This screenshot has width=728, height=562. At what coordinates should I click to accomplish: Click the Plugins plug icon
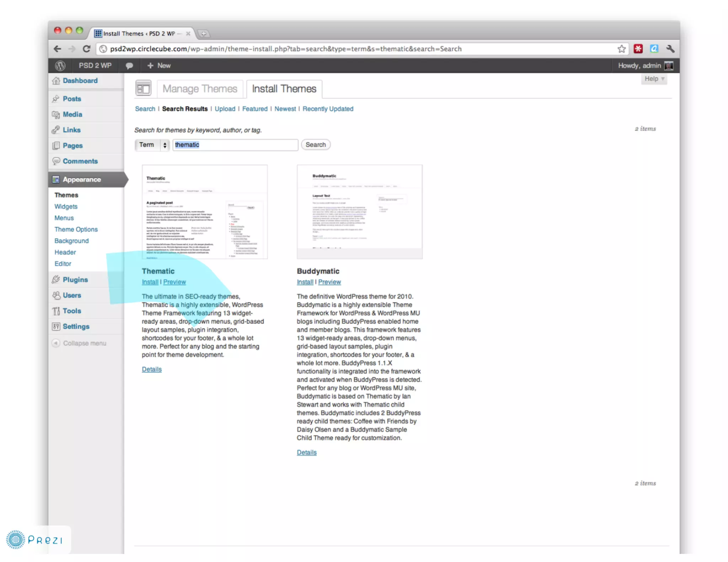(x=56, y=280)
